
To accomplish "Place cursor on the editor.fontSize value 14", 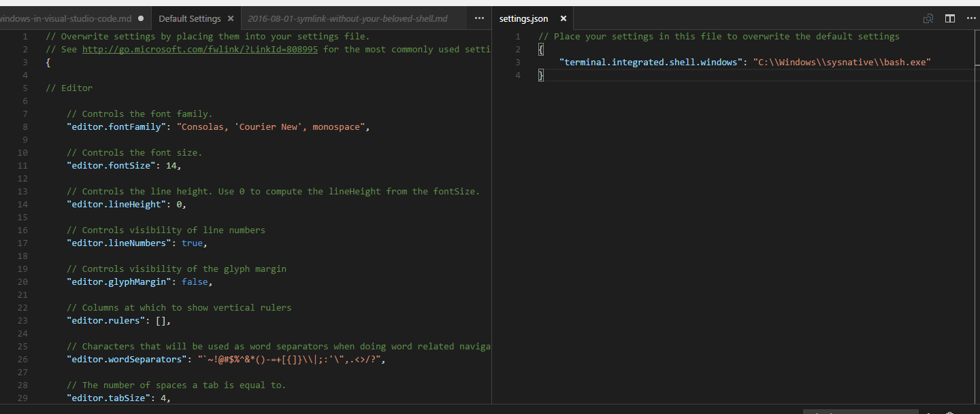I will 171,165.
